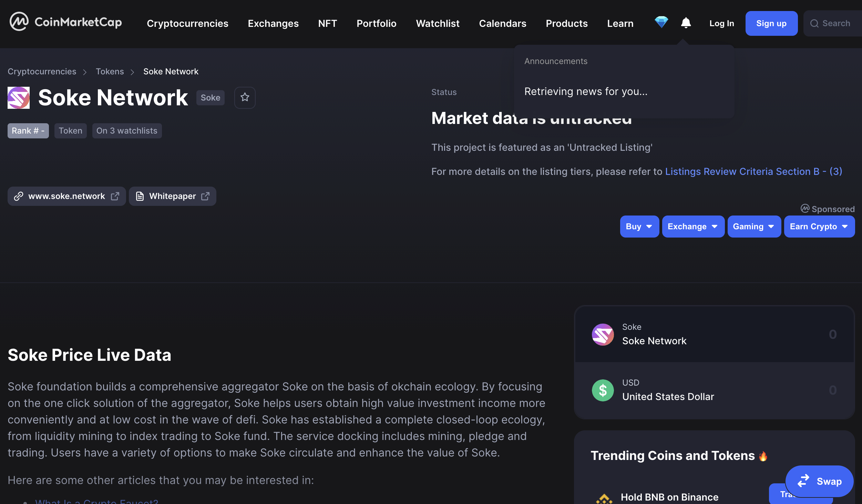This screenshot has width=862, height=504.
Task: Click the Sign up button
Action: (771, 23)
